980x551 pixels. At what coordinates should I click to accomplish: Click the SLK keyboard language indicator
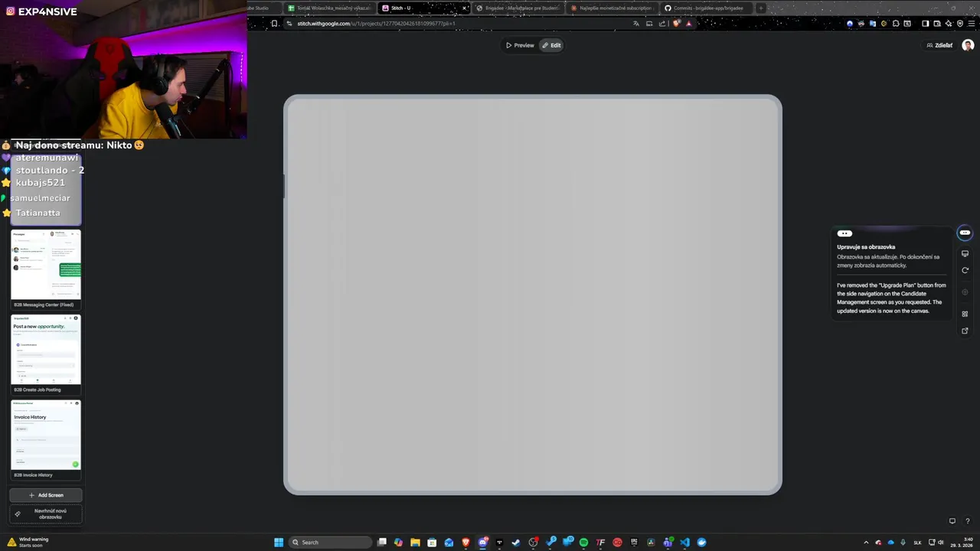(917, 543)
